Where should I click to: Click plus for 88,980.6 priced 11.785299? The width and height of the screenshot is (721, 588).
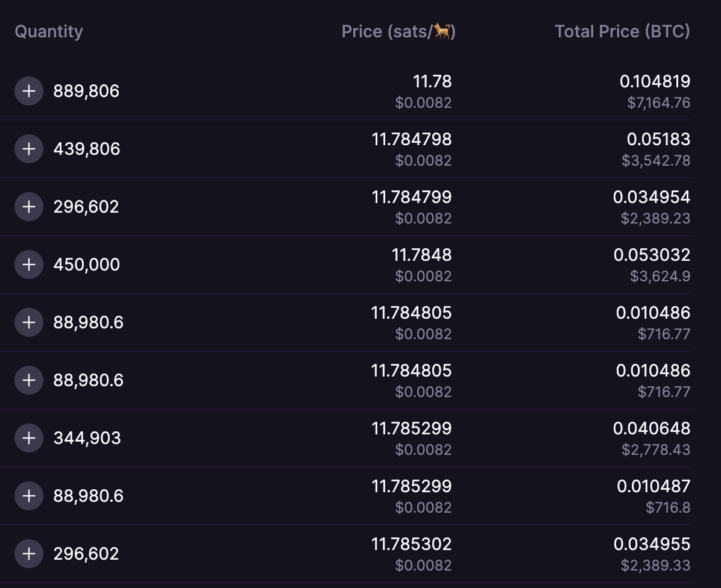29,496
